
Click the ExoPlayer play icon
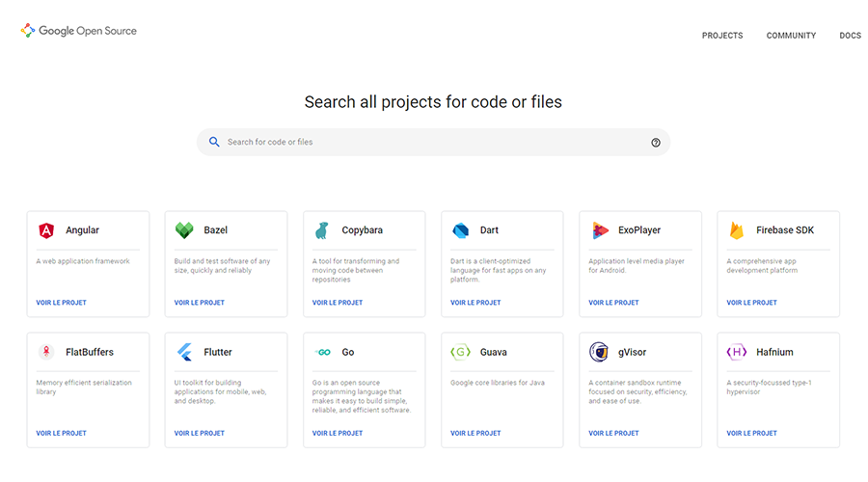click(600, 230)
